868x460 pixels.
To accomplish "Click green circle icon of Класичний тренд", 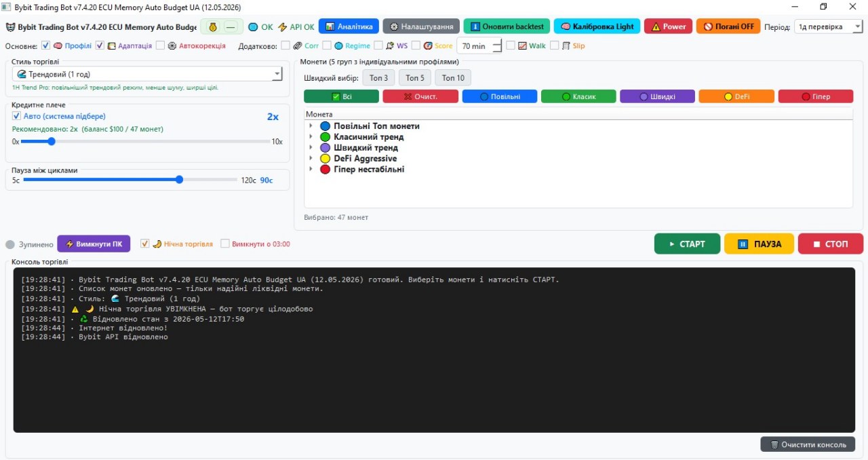I will click(x=325, y=137).
